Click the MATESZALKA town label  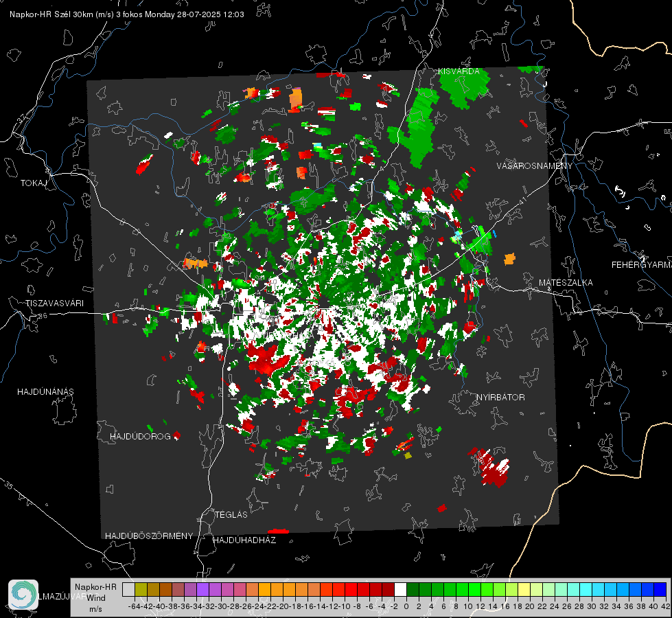point(566,283)
